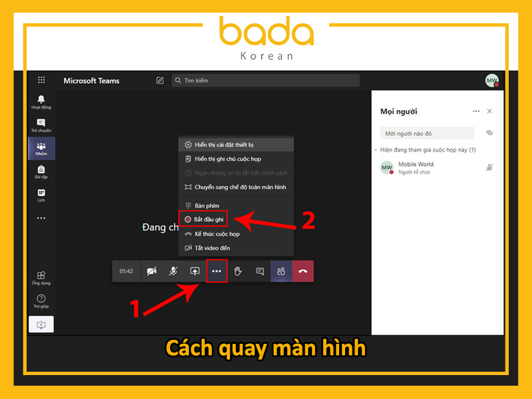The image size is (532, 399).
Task: Toggle the participants panel button
Action: (281, 271)
